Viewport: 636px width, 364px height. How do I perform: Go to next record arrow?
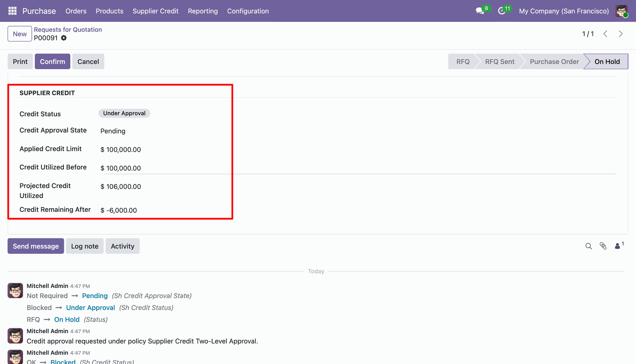pos(621,34)
